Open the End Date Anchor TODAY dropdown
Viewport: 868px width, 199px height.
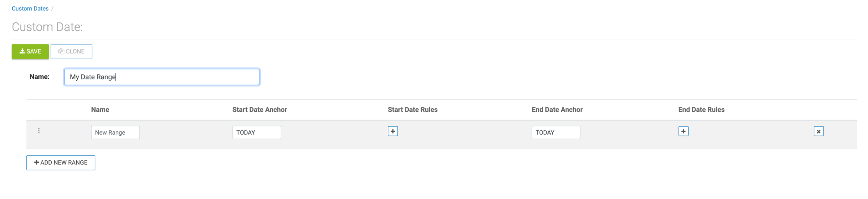click(x=556, y=132)
